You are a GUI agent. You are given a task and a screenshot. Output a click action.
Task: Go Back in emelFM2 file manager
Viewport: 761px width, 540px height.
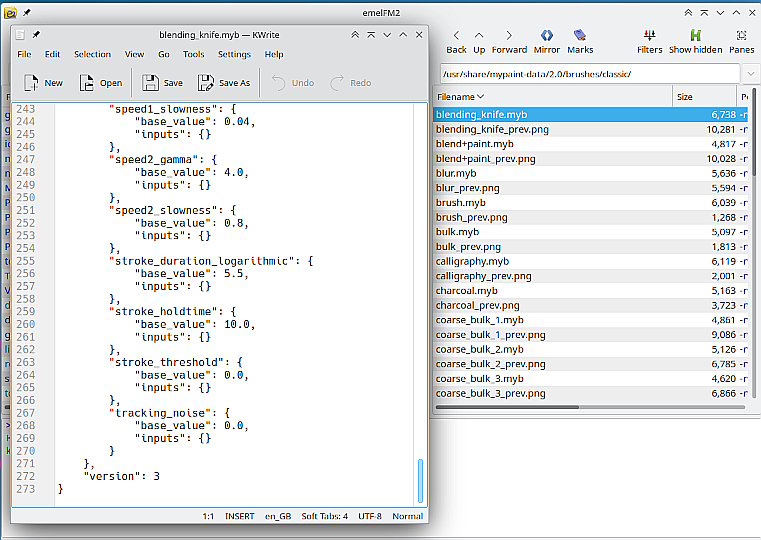pos(456,36)
